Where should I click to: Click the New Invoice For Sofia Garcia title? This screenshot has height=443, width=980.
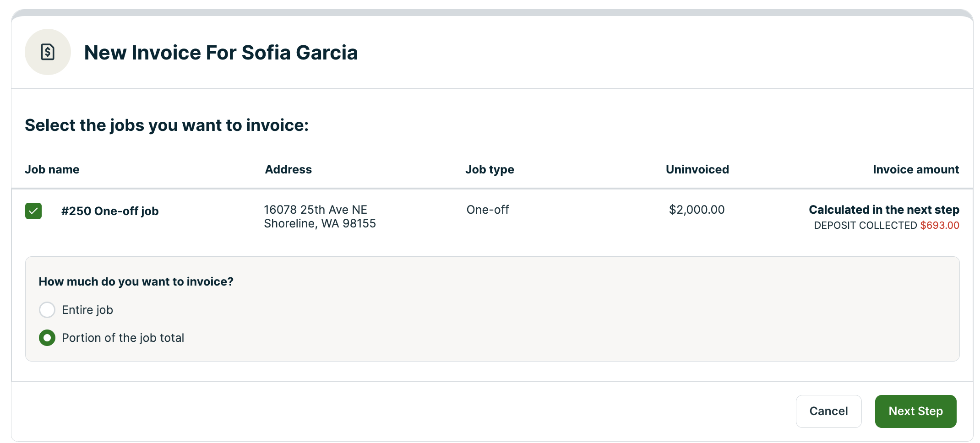point(222,52)
